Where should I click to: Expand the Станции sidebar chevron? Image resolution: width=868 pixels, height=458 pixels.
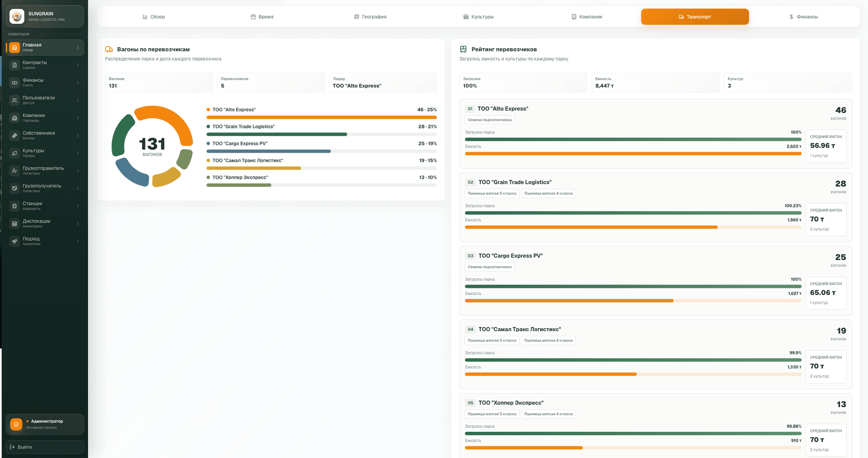[x=78, y=206]
